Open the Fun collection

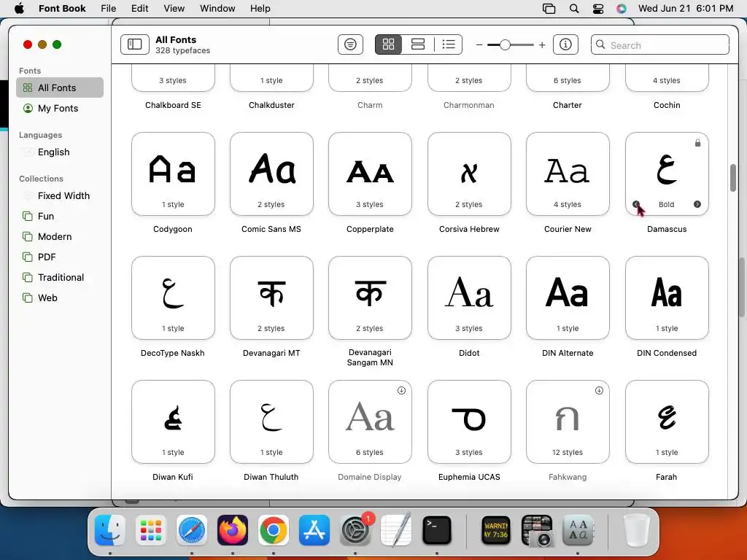click(60, 216)
